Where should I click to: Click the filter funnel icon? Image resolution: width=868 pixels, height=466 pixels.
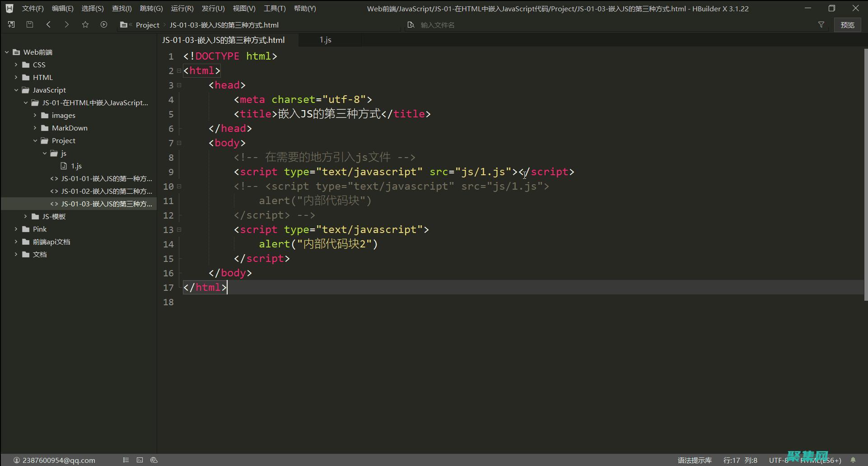[x=821, y=25]
